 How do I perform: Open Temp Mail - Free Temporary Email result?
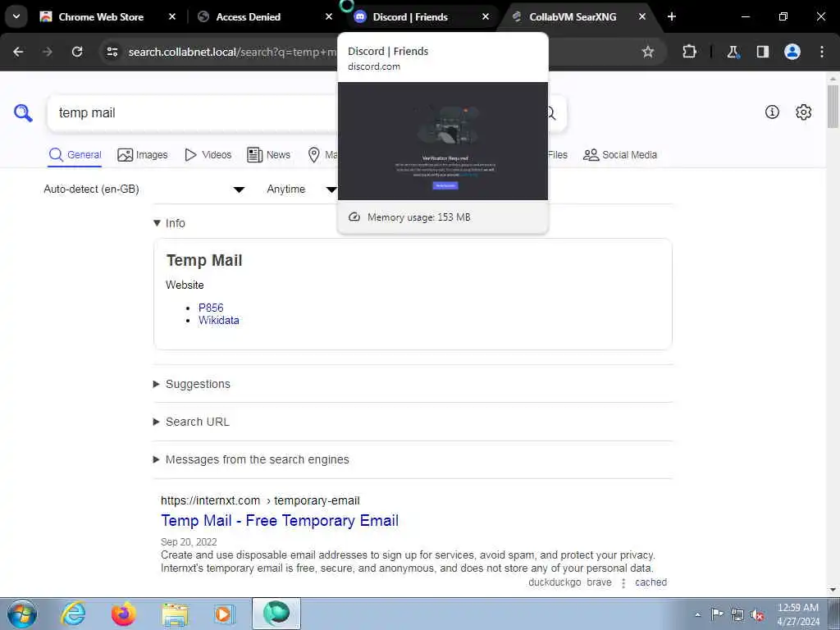[x=280, y=521]
